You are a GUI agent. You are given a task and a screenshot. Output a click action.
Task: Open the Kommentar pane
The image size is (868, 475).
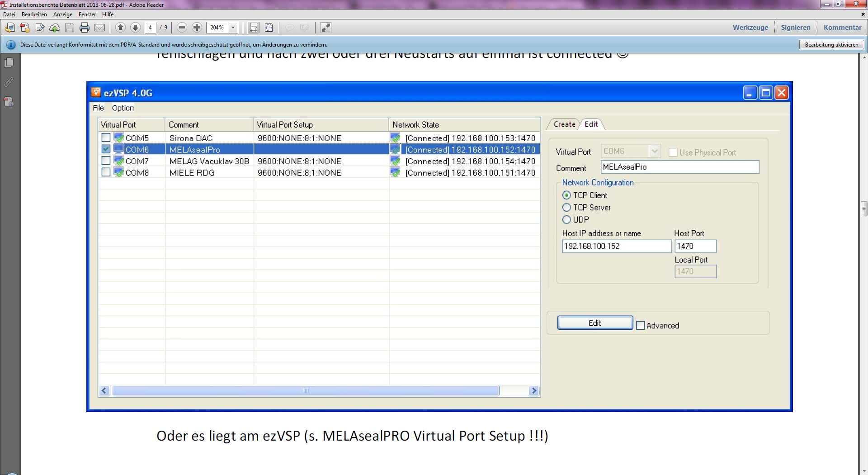(x=842, y=27)
